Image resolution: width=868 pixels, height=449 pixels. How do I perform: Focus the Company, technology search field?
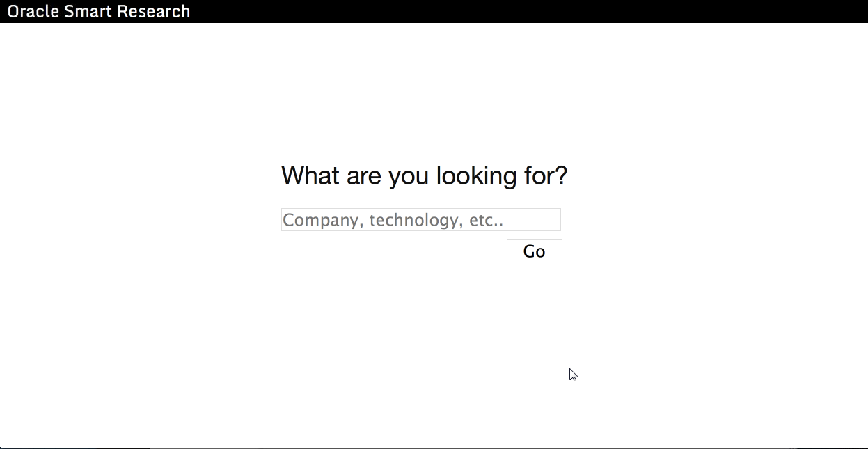click(420, 220)
